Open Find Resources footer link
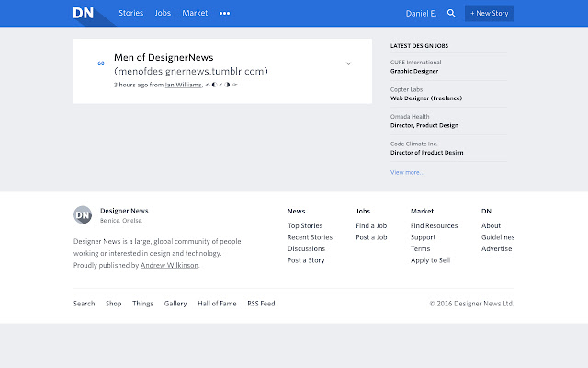This screenshot has width=588, height=368. [434, 225]
